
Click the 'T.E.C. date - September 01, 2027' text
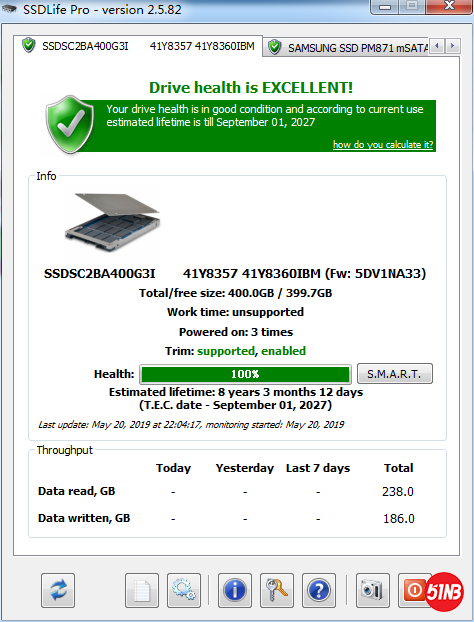pos(236,405)
